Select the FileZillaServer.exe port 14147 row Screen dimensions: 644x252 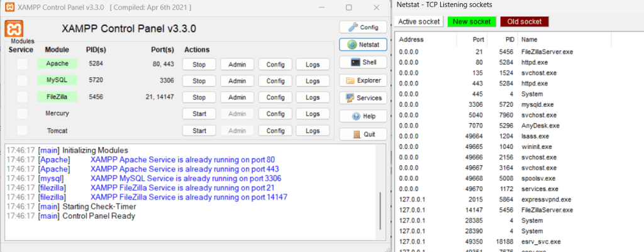point(519,210)
